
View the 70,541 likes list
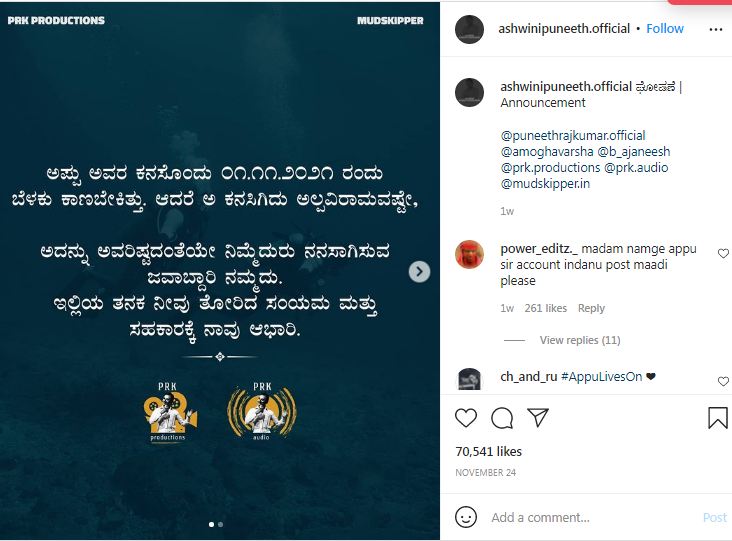(x=488, y=451)
